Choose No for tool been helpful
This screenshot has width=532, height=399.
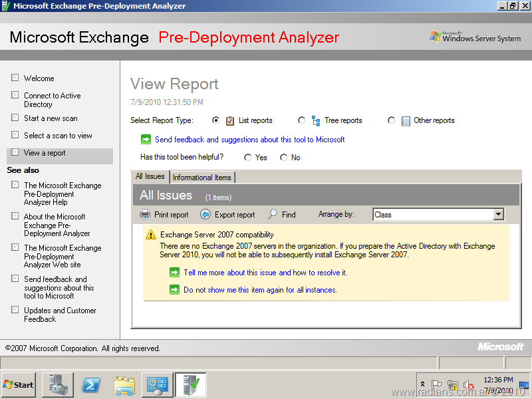pyautogui.click(x=284, y=158)
